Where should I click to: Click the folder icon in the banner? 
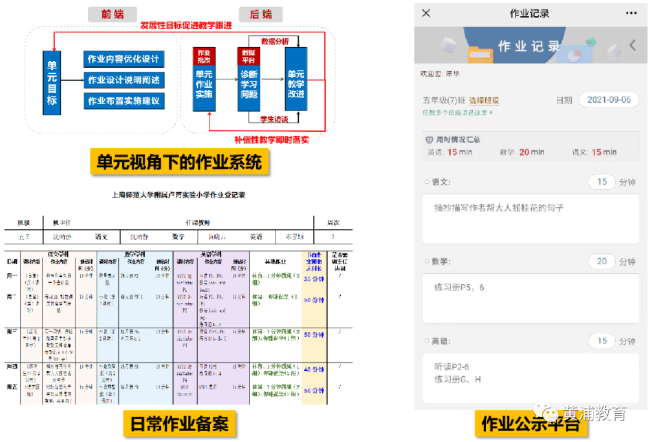pyautogui.click(x=480, y=55)
